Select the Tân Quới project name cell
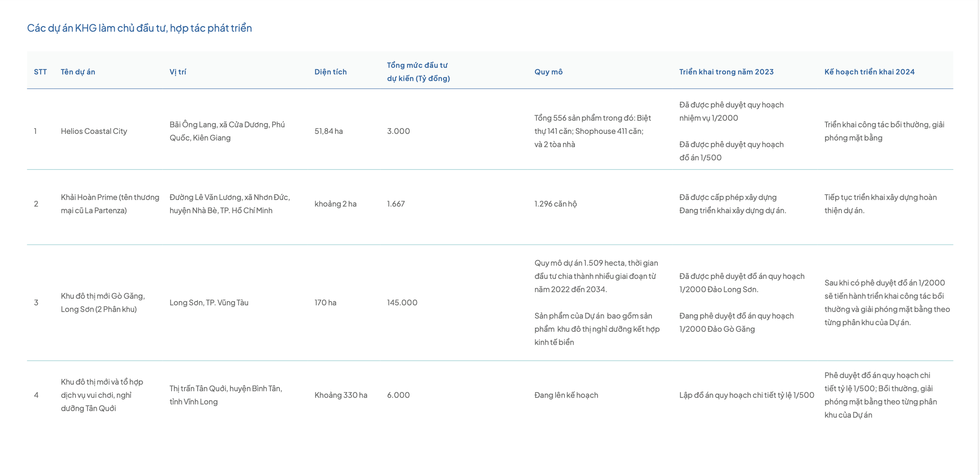Screen dimensions: 980x475 tap(102, 395)
